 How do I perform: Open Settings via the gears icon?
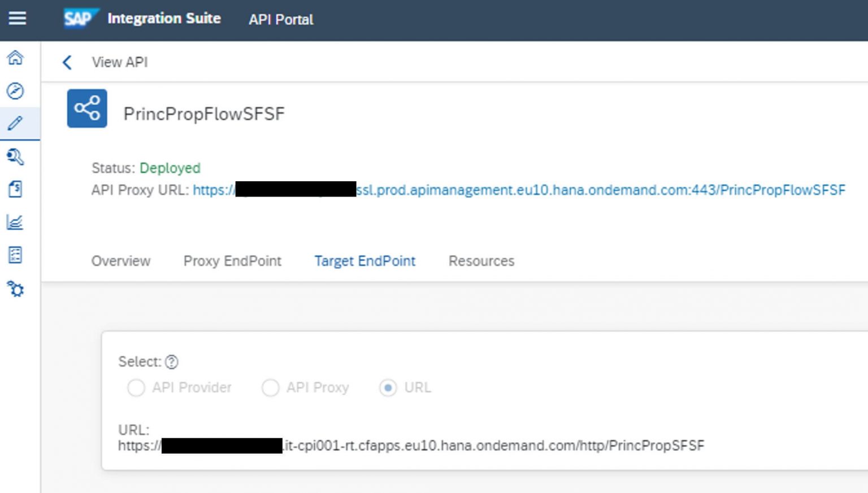click(x=16, y=289)
